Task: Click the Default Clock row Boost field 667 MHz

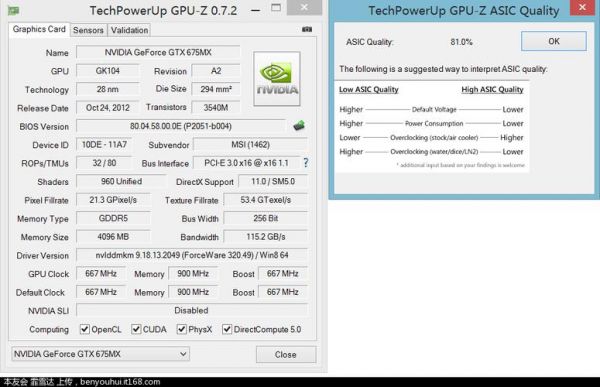Action: point(282,292)
